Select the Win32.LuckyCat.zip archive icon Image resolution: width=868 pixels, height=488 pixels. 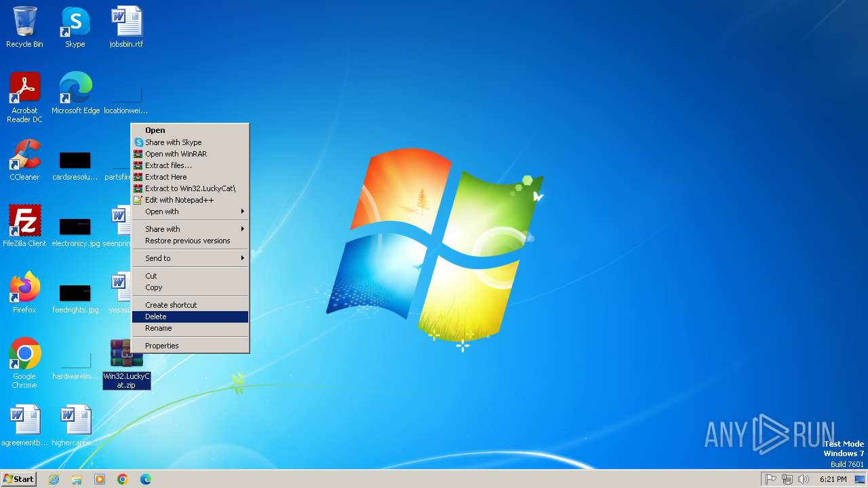point(127,365)
